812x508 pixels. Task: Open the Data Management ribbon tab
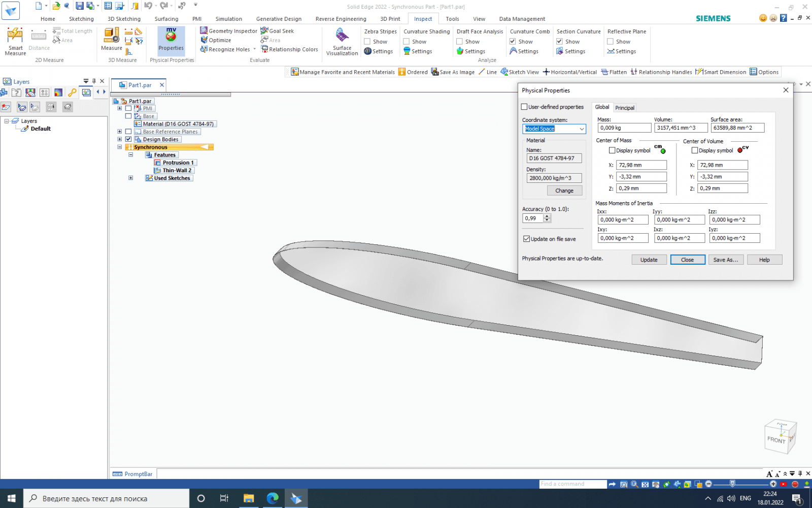pos(522,19)
